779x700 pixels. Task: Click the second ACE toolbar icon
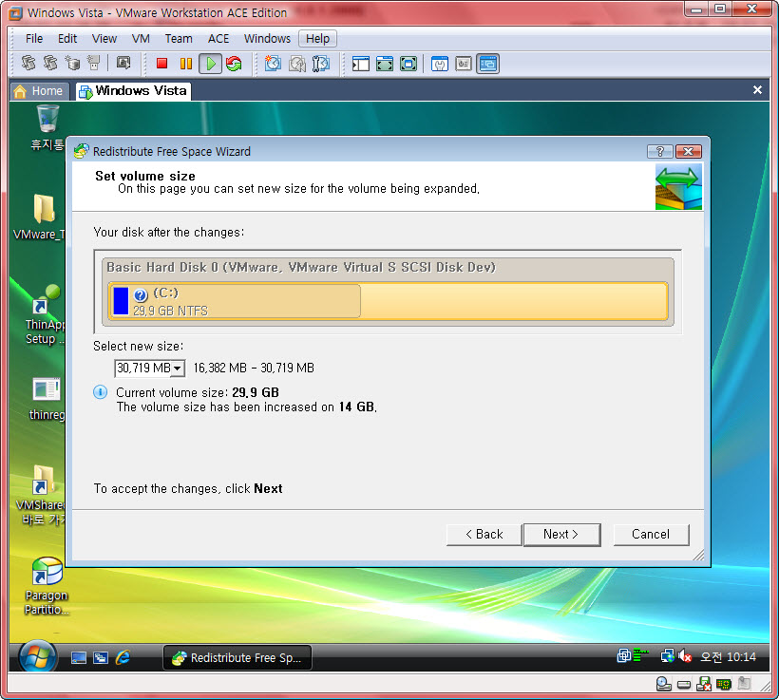pyautogui.click(x=50, y=63)
